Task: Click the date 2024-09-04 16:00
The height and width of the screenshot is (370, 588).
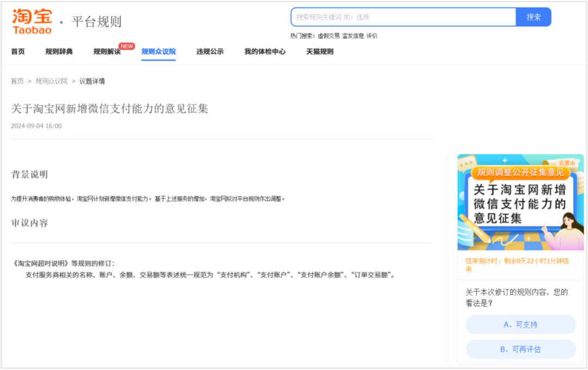Action: [36, 126]
